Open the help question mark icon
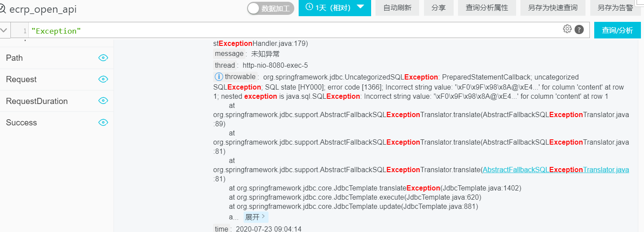This screenshot has height=232, width=644. point(579,30)
